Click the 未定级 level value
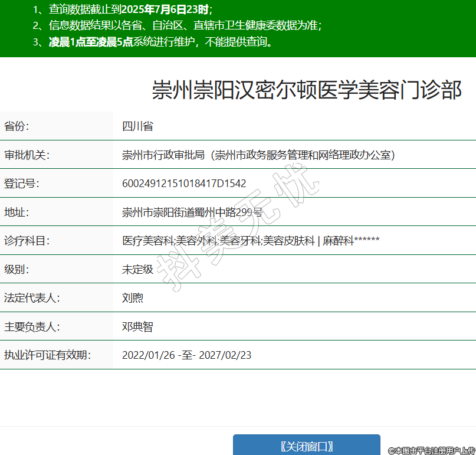The image size is (476, 455). 137,269
